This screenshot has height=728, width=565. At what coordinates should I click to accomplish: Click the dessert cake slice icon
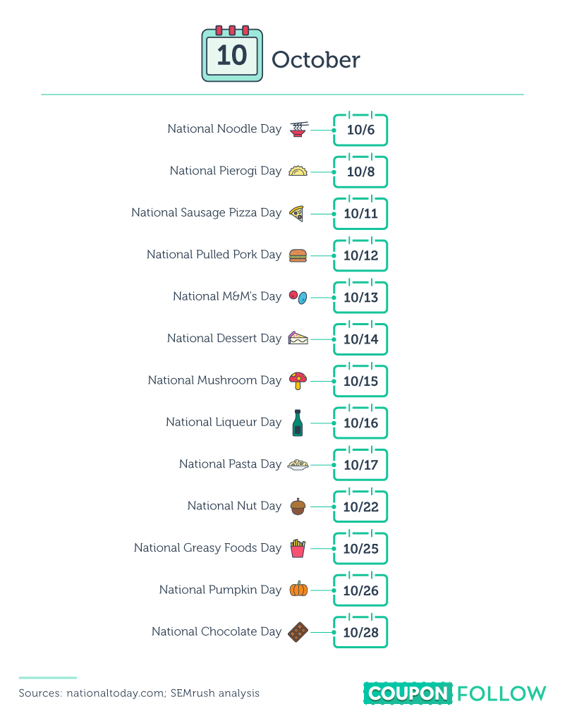[x=298, y=339]
